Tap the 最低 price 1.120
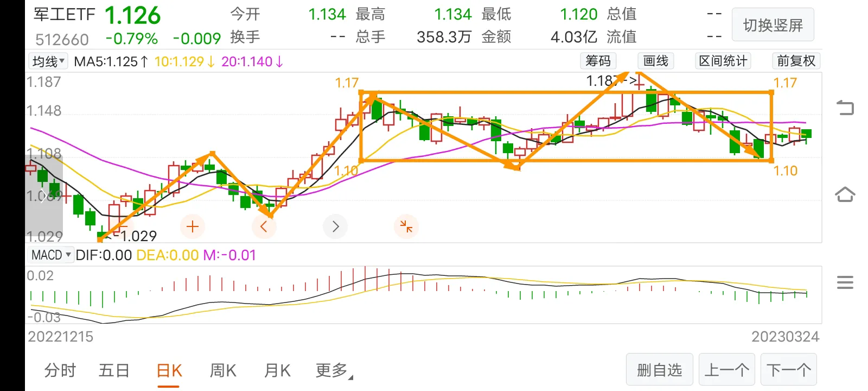Viewport: 868px width, 391px height. tap(579, 14)
